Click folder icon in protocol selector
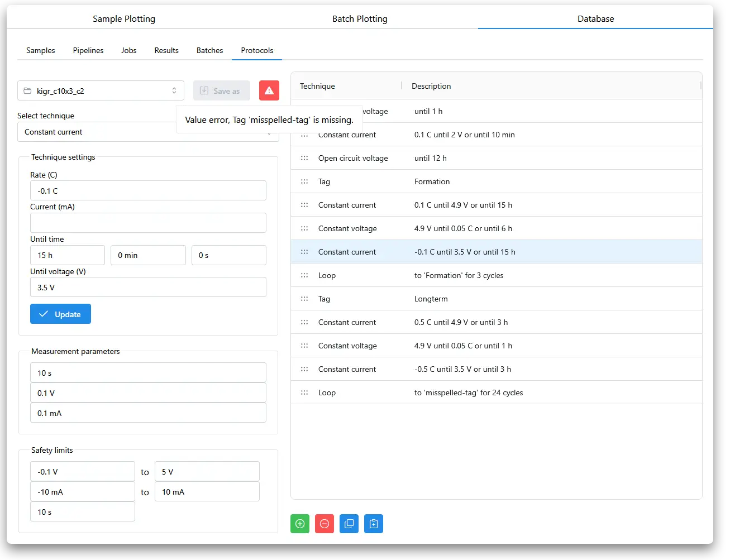This screenshot has height=560, width=730. (x=27, y=90)
